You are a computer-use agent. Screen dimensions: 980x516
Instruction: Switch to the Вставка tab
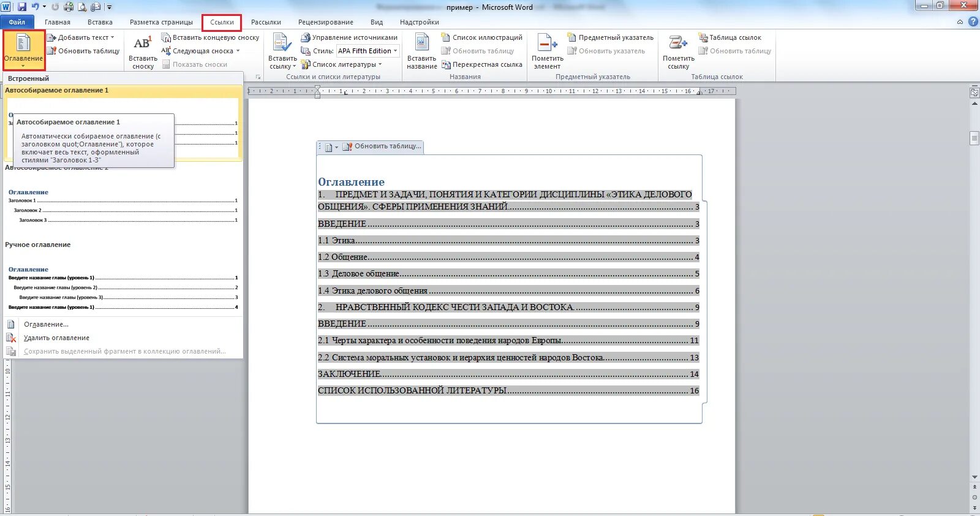100,22
